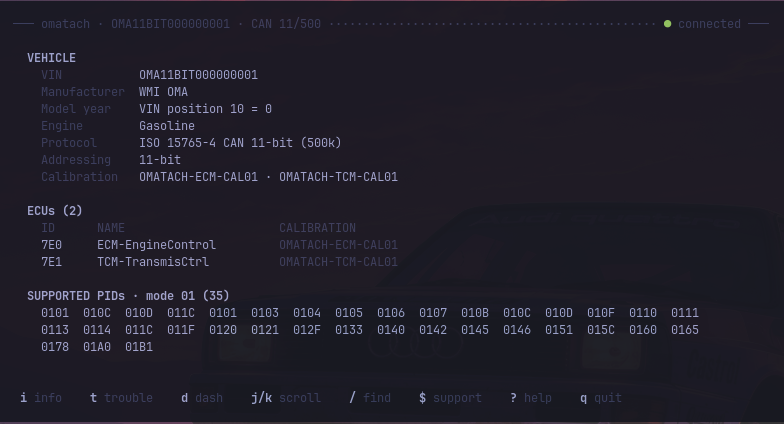Activate the find shortcut in footer

370,398
